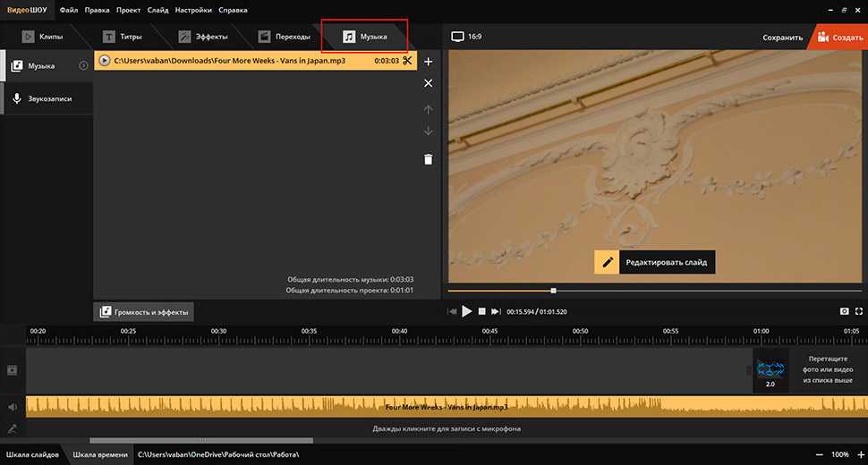
Task: Preview the Four More Weeks mp3 track
Action: (105, 61)
